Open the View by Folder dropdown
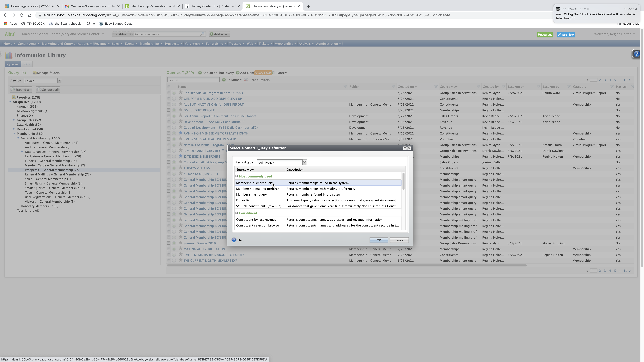This screenshot has width=644, height=362. point(59,80)
